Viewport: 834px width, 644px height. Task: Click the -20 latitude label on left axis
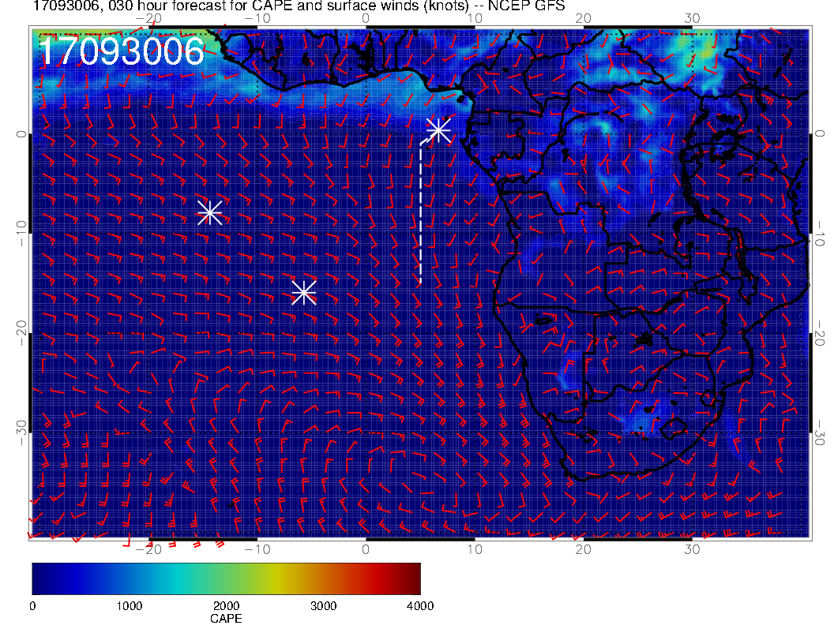click(21, 331)
